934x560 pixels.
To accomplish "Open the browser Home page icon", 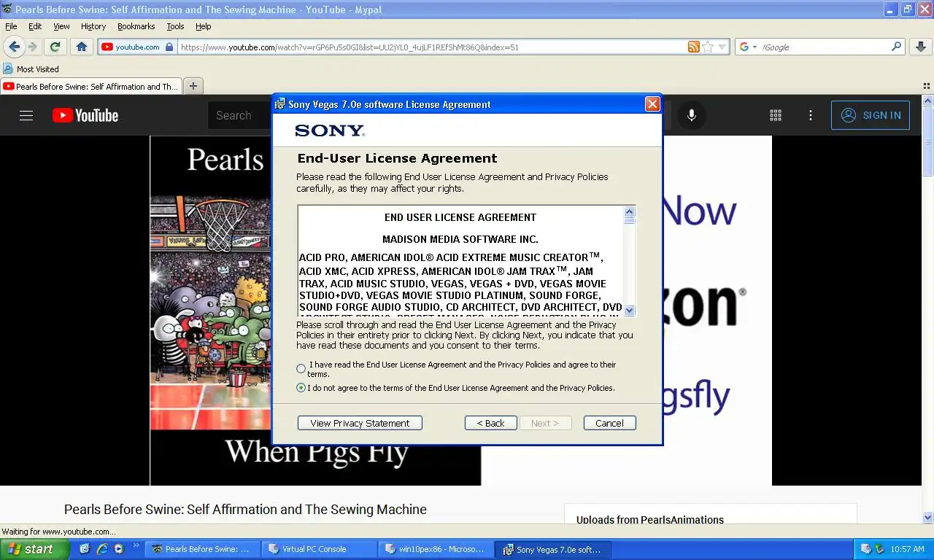I will (82, 47).
